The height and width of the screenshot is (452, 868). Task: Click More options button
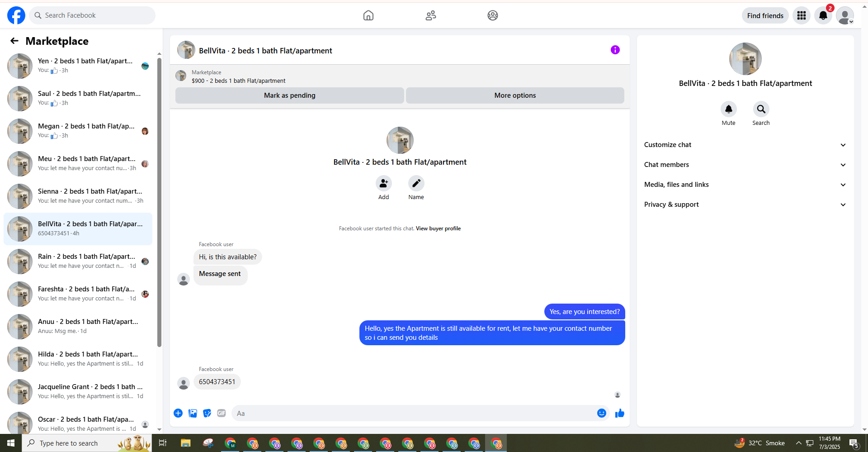[515, 95]
